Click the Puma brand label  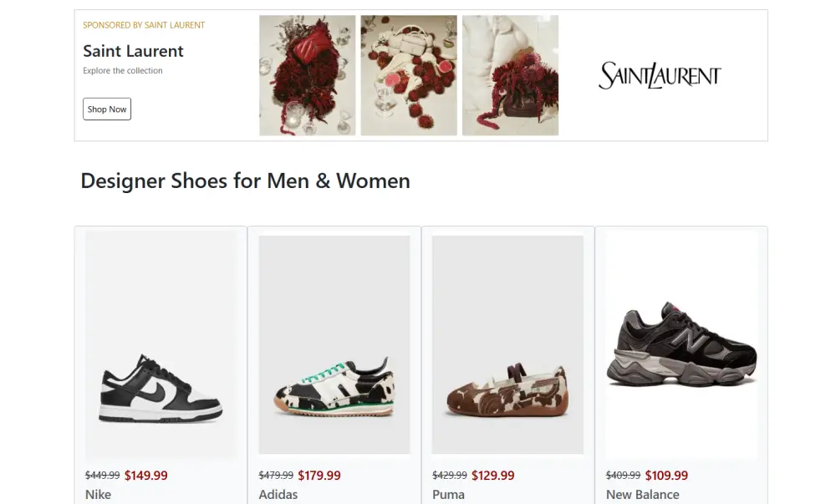[x=448, y=495]
